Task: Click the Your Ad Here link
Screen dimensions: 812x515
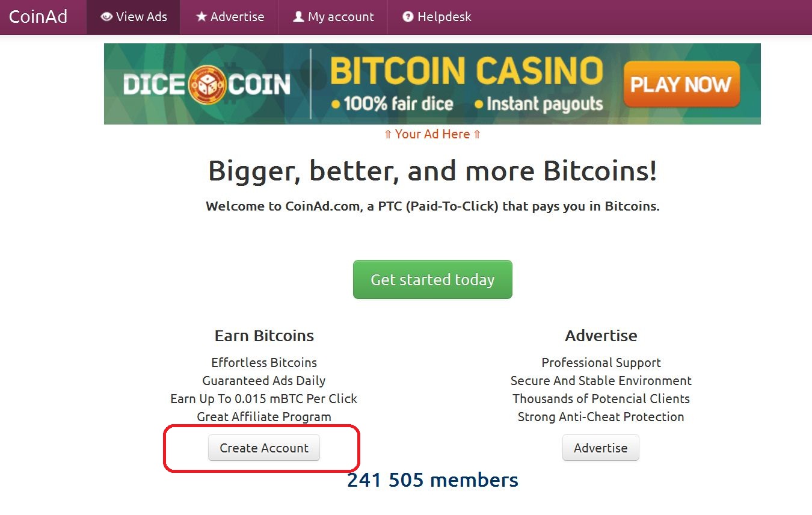Action: tap(432, 134)
